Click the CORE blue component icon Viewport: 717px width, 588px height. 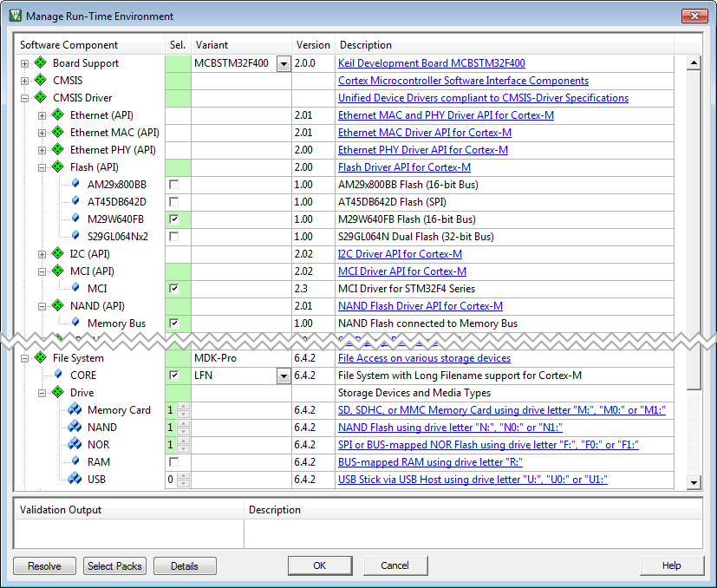click(58, 376)
